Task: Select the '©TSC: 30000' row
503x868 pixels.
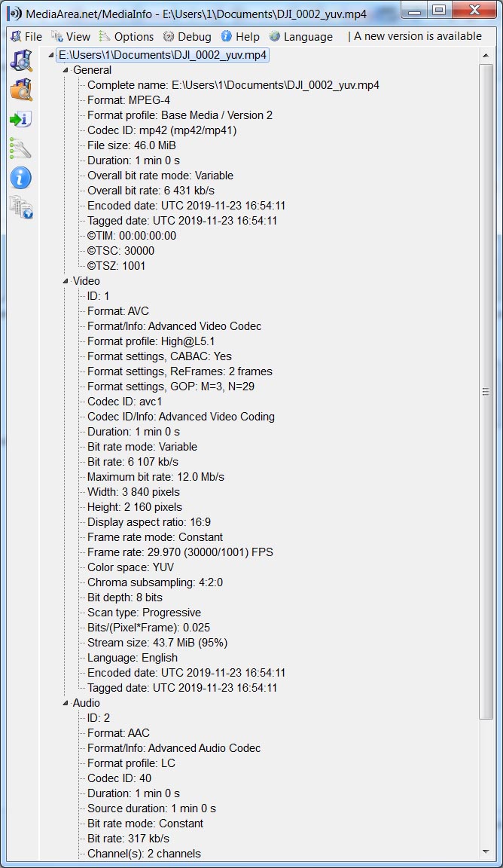Action: pyautogui.click(x=120, y=251)
